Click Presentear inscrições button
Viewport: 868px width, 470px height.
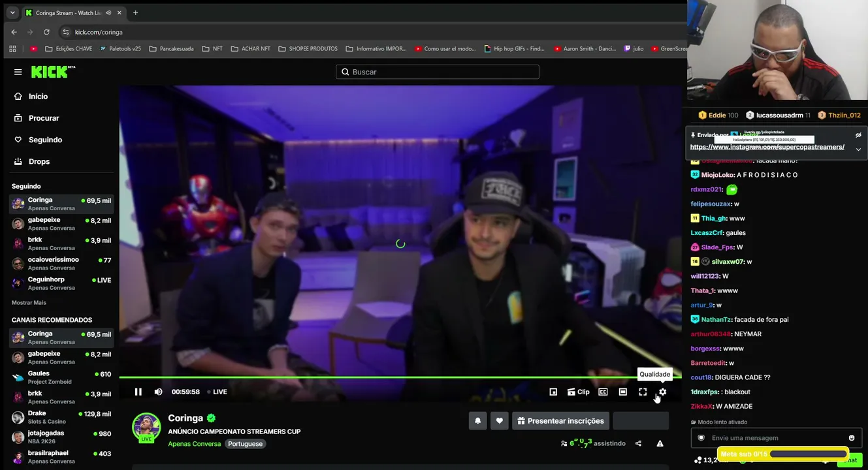(561, 421)
